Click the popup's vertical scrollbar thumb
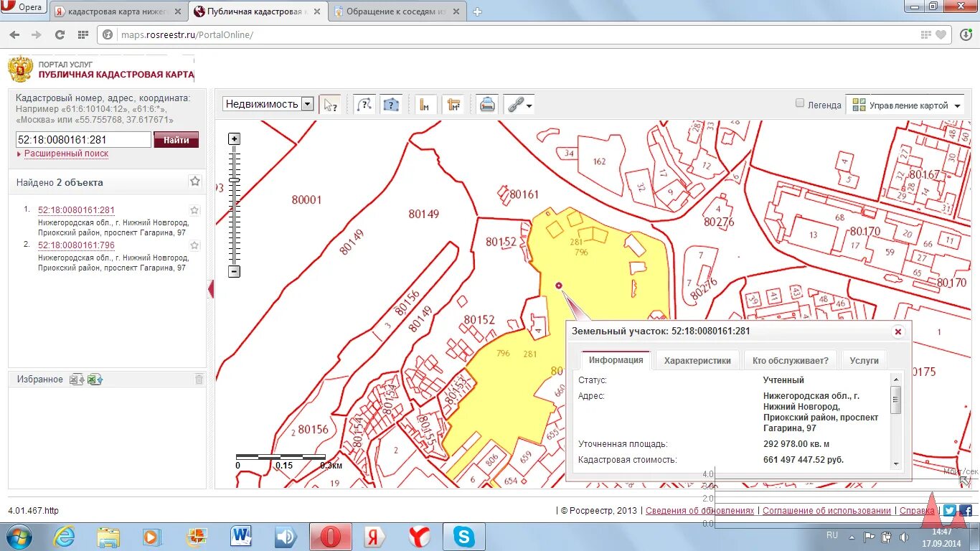980x551 pixels. [x=895, y=400]
